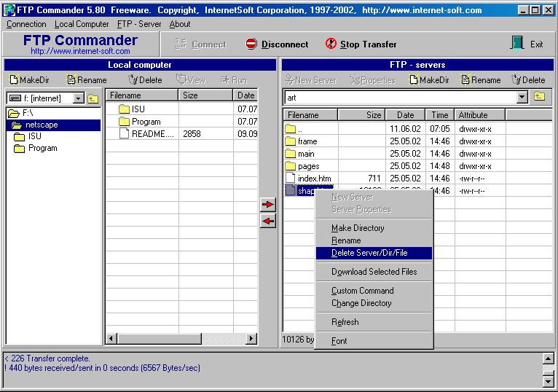Click the Disconnect stop-sign icon
The height and width of the screenshot is (392, 558).
pyautogui.click(x=251, y=44)
